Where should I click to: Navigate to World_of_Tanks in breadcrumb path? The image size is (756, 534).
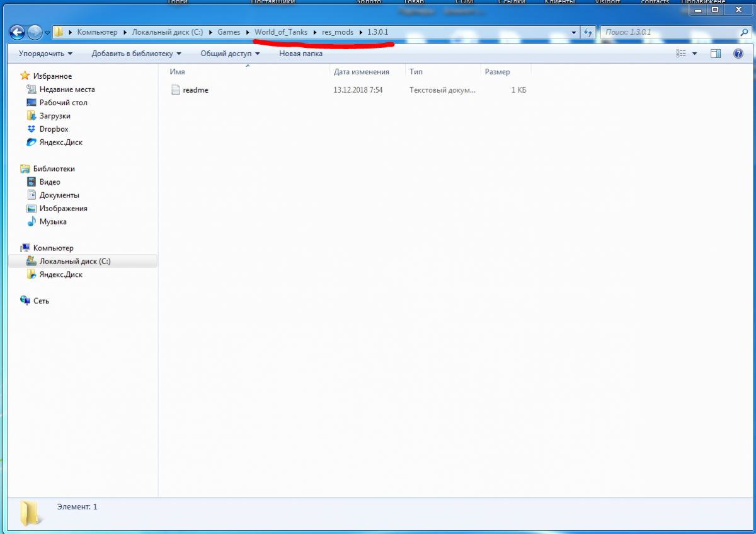281,32
